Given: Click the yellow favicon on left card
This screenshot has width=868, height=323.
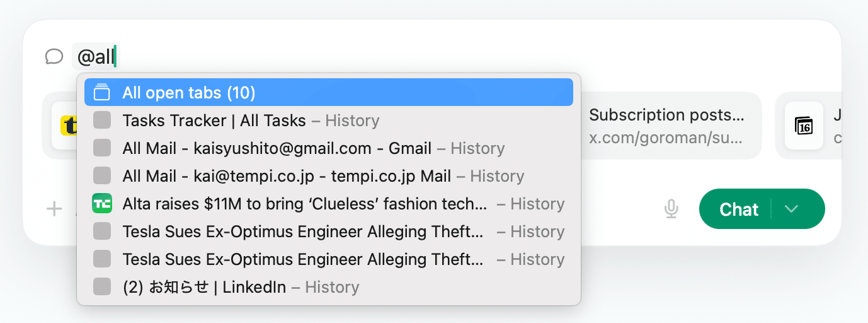Looking at the screenshot, I should (68, 125).
